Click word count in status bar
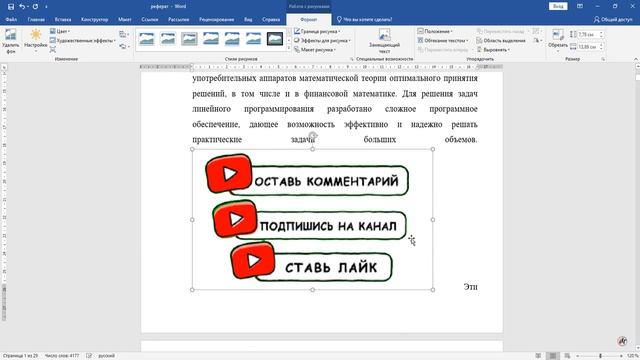This screenshot has height=360, width=640. [x=62, y=356]
